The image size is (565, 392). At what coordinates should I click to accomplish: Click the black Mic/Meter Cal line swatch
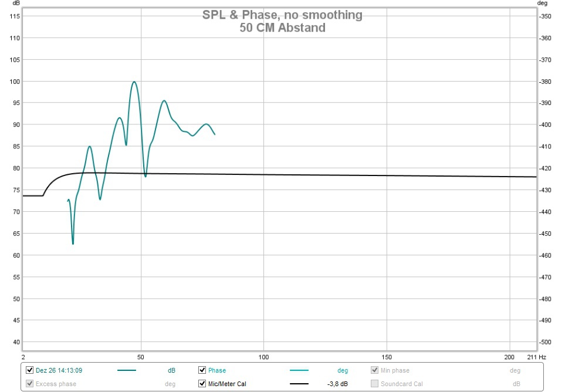(299, 384)
